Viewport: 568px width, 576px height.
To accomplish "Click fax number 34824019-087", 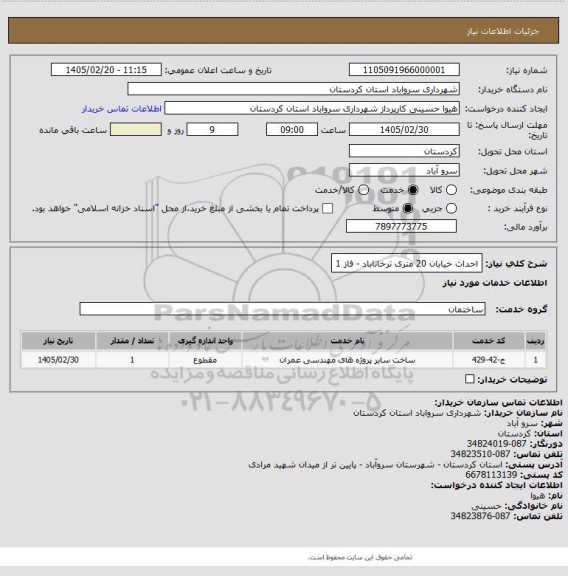I will (496, 444).
